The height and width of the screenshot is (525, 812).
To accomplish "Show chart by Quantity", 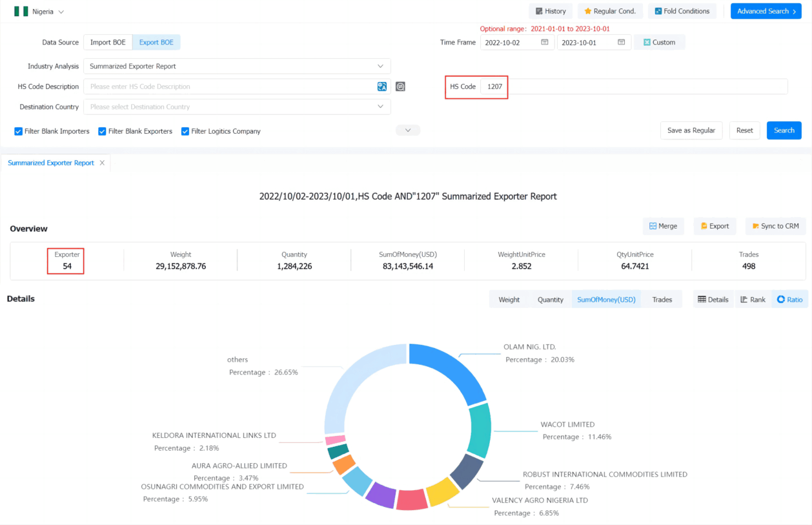I will click(x=551, y=300).
